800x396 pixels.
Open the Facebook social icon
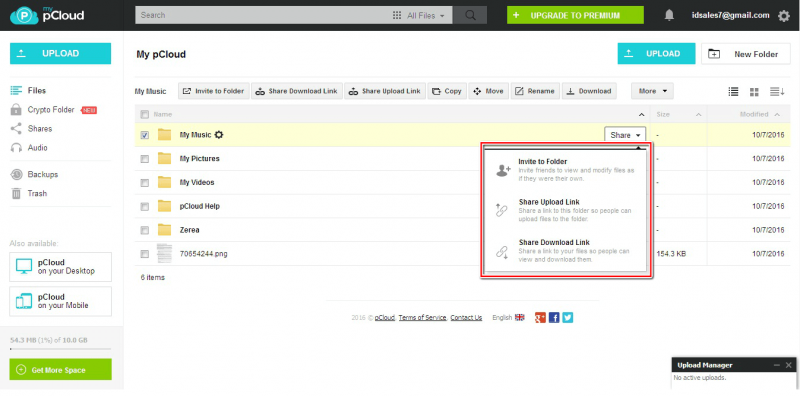point(554,317)
